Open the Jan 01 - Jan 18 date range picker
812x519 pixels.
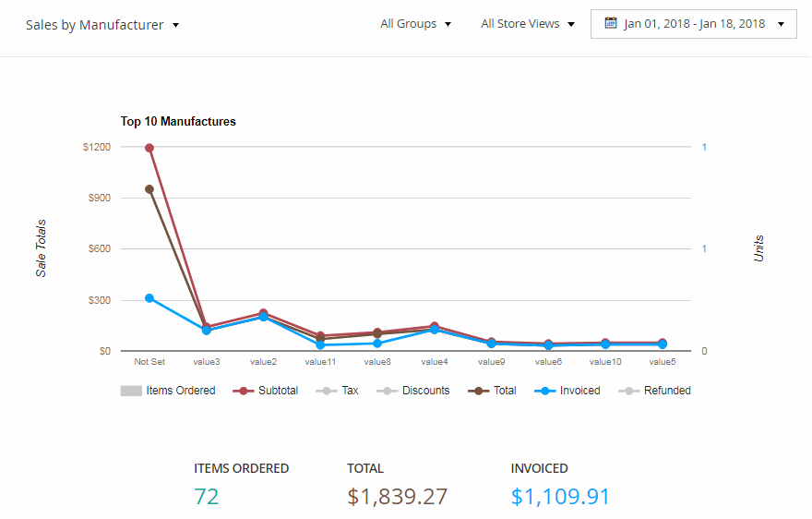point(694,24)
